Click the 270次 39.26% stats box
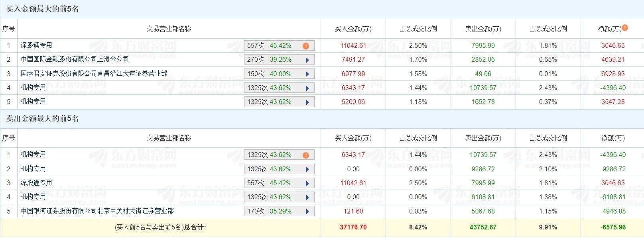The height and width of the screenshot is (239, 644). click(x=274, y=60)
